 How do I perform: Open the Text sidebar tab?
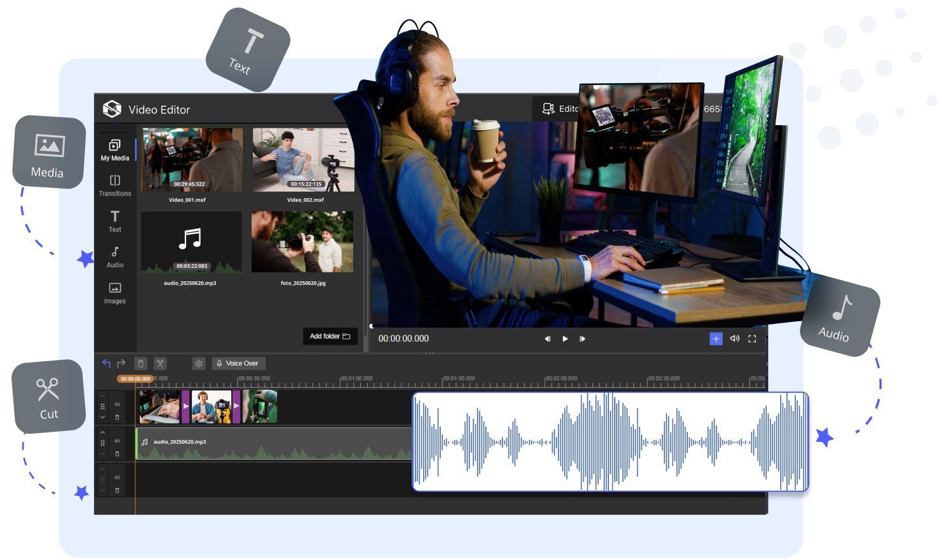(115, 222)
